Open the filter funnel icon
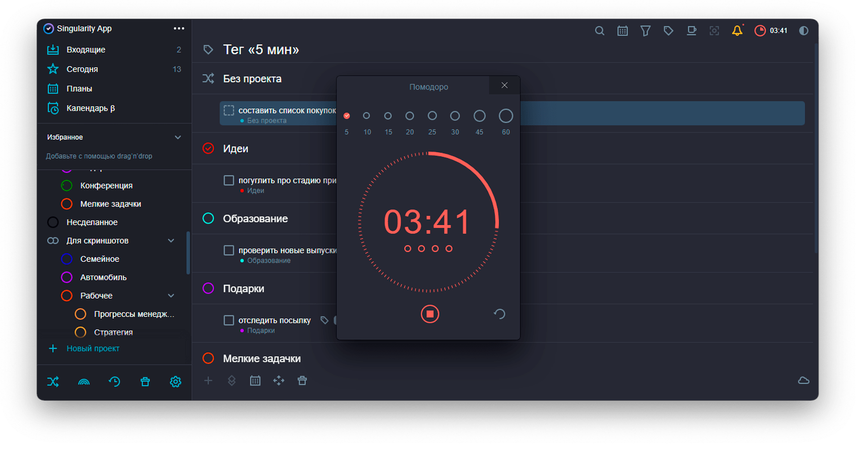 [x=645, y=31]
